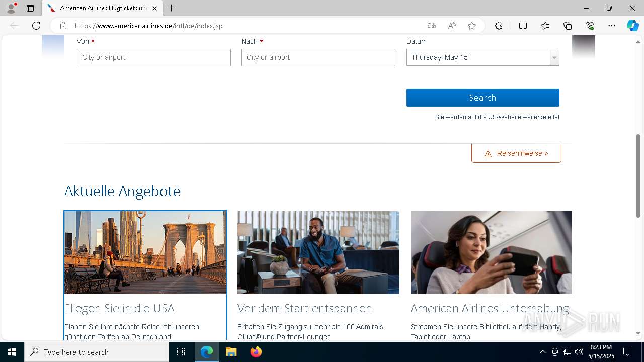Image resolution: width=644 pixels, height=362 pixels.
Task: Show hidden system tray icons
Action: tap(542, 352)
